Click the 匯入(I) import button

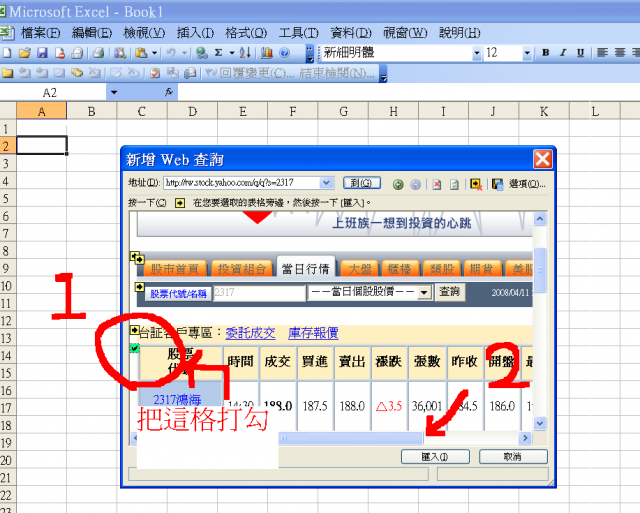(x=435, y=457)
